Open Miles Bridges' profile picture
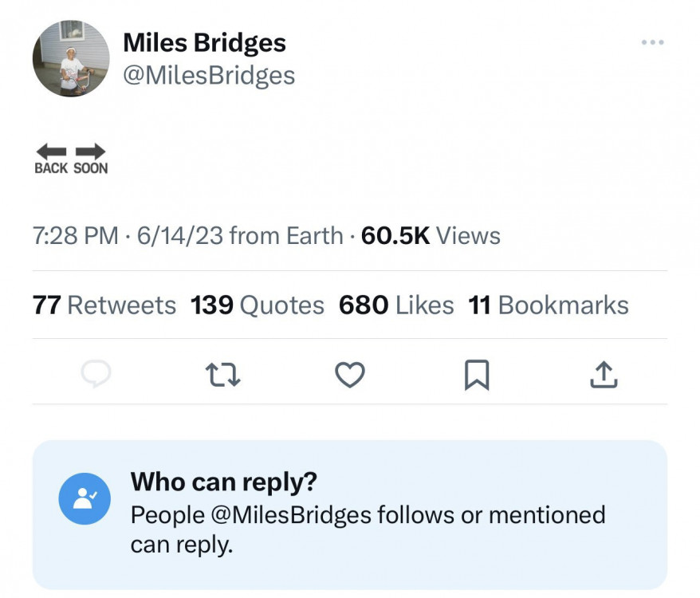700x598 pixels. tap(70, 59)
